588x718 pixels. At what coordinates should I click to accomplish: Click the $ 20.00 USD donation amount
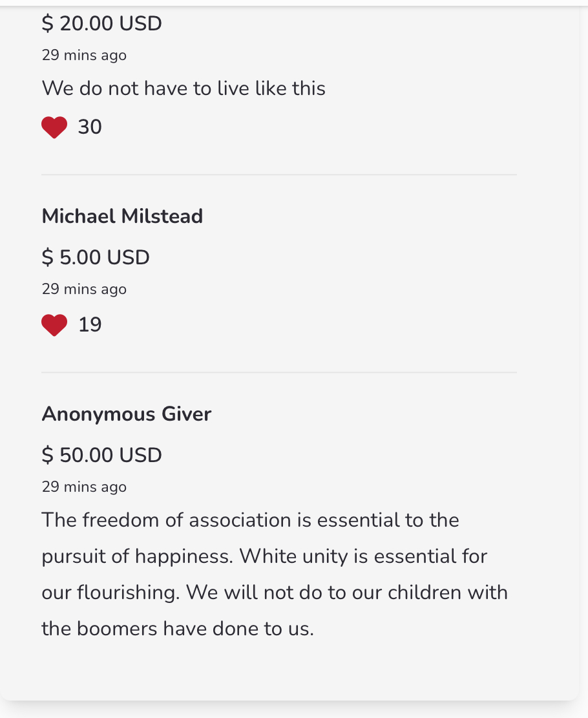[x=101, y=24]
